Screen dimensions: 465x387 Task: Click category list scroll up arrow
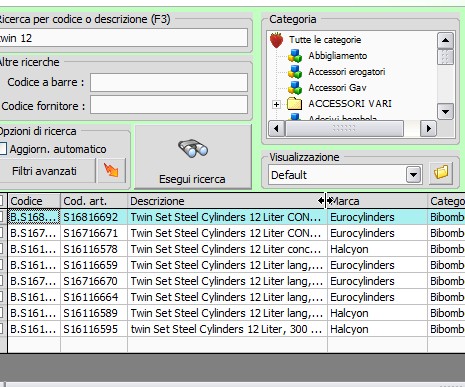tap(445, 40)
